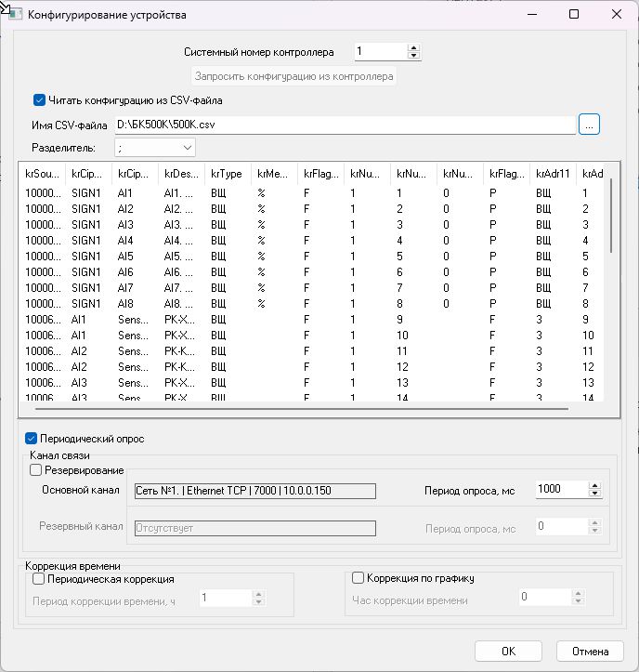This screenshot has height=672, width=639.
Task: Click the table's horizontal scrollbar
Action: click(x=302, y=409)
